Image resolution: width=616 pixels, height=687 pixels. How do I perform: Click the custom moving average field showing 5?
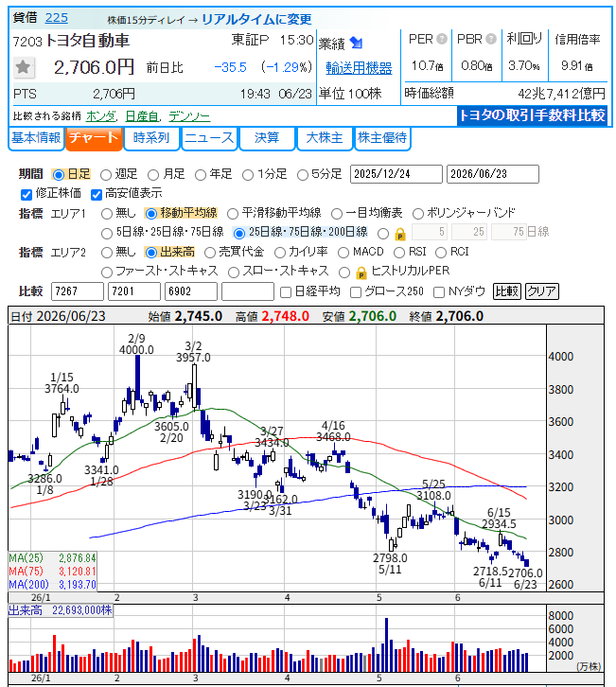pyautogui.click(x=431, y=232)
